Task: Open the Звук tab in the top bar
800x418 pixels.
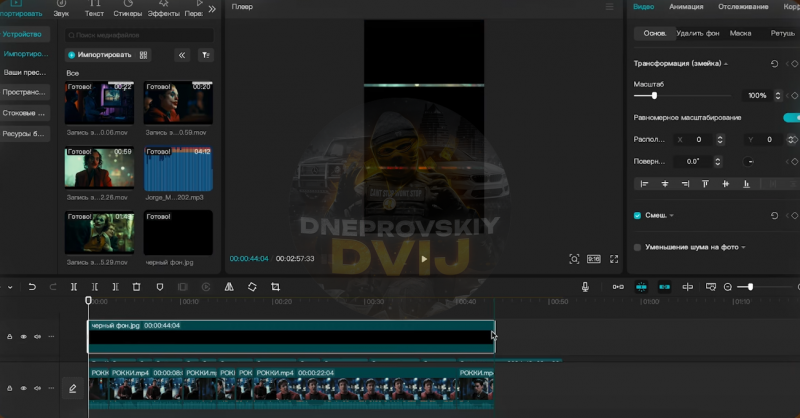Action: [61, 9]
